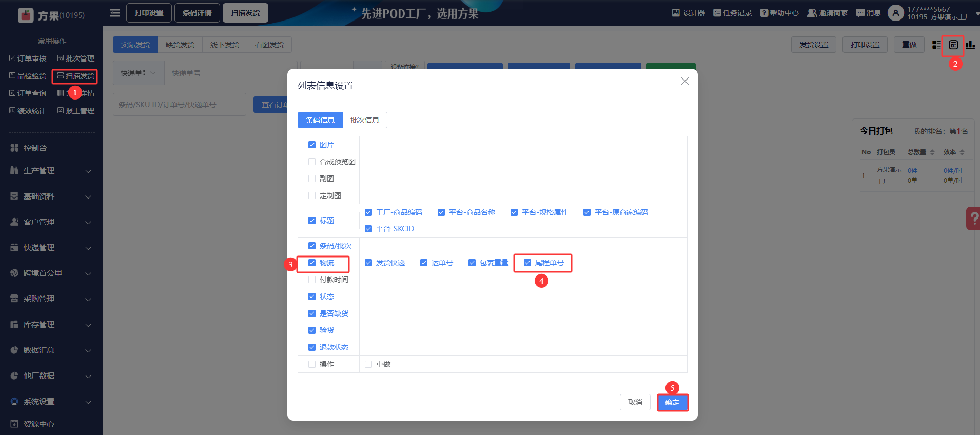
Task: Click the red floating question-mark help button
Action: (973, 219)
